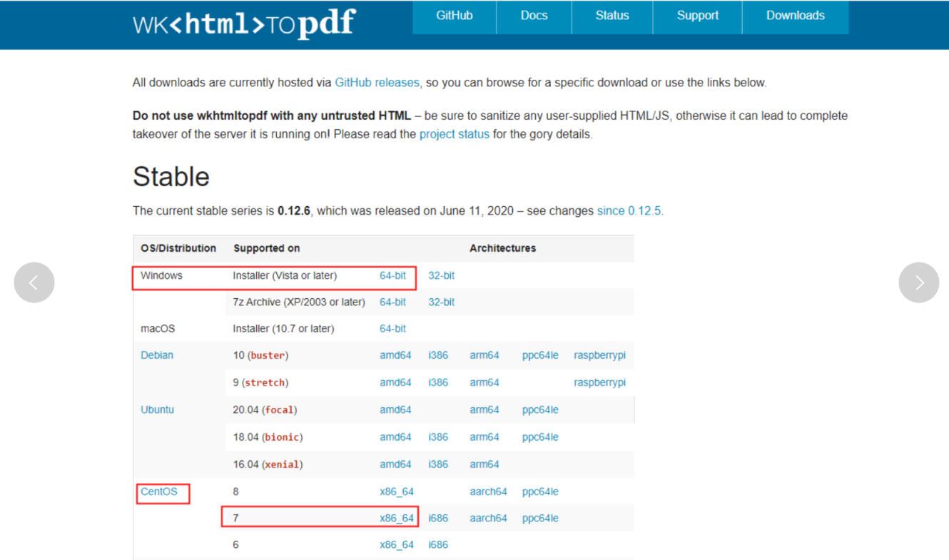Download Debian 10 buster i386
Image resolution: width=949 pixels, height=560 pixels.
pyautogui.click(x=438, y=355)
